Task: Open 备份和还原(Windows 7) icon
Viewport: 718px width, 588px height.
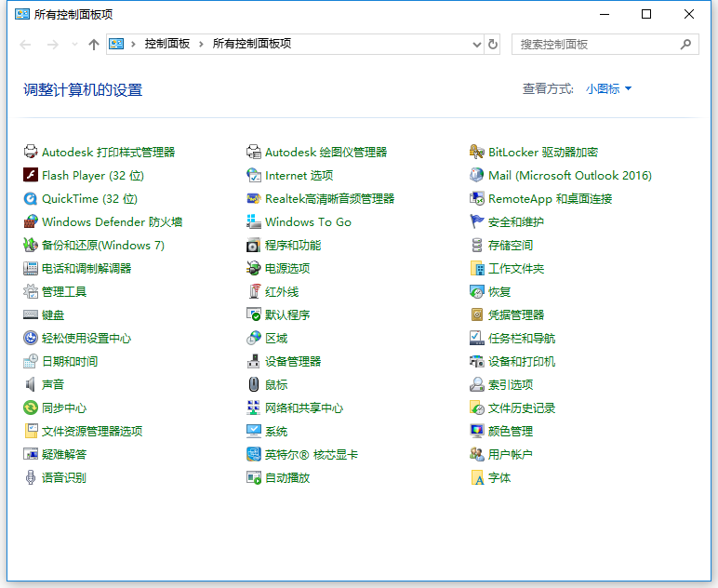Action: 30,245
